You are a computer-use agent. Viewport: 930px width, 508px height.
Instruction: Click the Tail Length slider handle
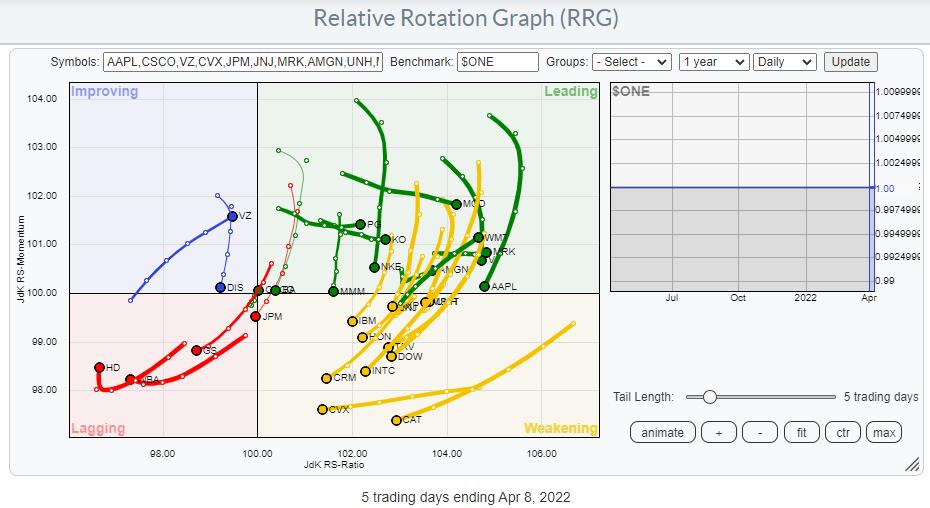[x=709, y=397]
